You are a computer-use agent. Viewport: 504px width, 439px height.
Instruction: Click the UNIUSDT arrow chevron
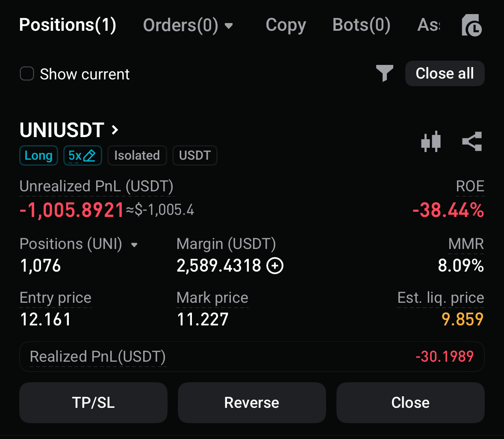(115, 130)
